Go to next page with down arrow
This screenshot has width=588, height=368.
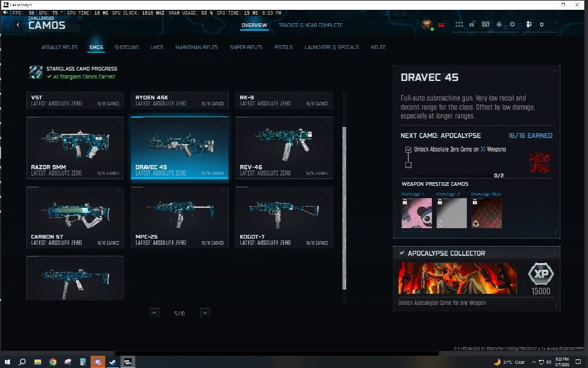click(205, 313)
